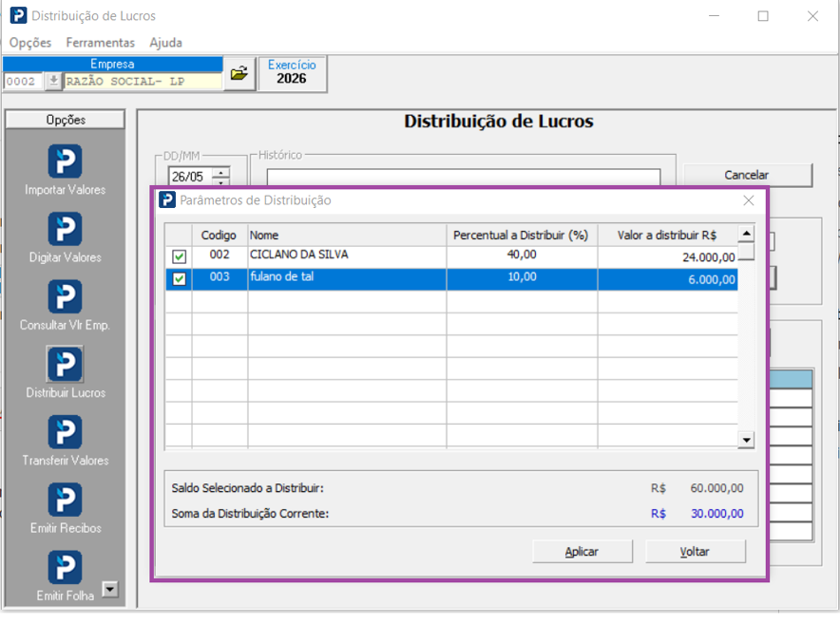Click the RAZÃO SOCIAL- LP company name field
The height and width of the screenshot is (624, 840).
143,82
